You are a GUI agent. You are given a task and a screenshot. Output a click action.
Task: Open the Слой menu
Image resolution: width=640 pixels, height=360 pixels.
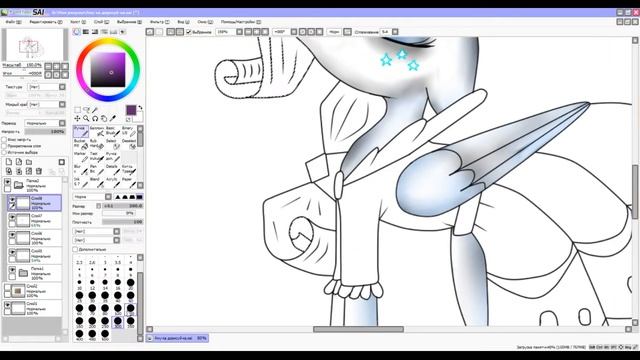point(102,22)
